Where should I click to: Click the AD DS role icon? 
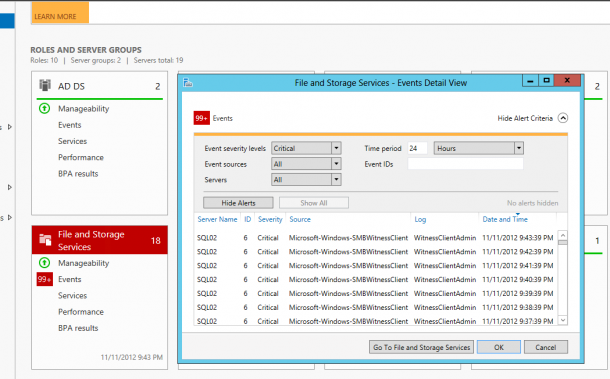(45, 85)
